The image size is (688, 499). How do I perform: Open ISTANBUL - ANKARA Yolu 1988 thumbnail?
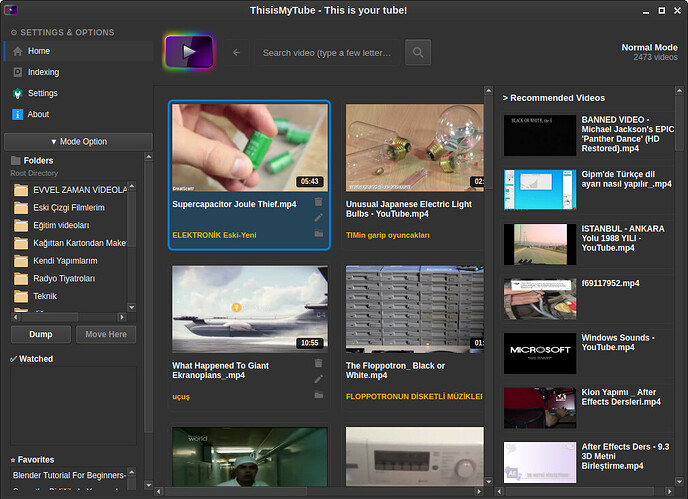(x=540, y=244)
